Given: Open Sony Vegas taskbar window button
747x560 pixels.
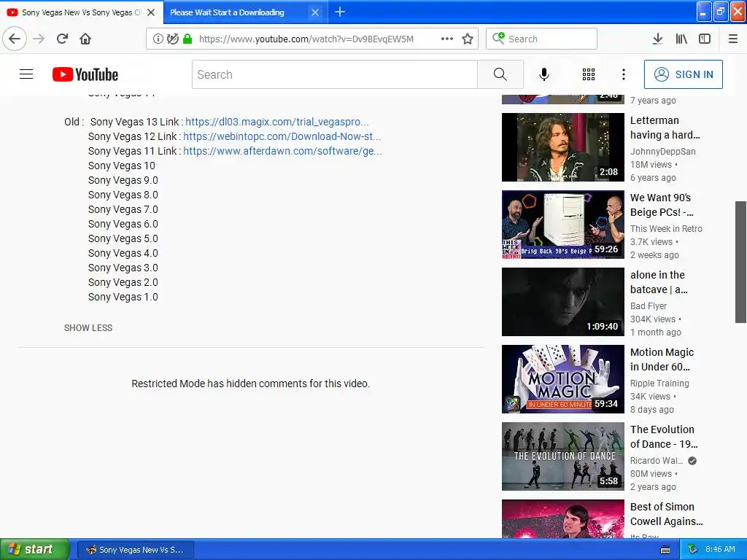Looking at the screenshot, I should 136,550.
